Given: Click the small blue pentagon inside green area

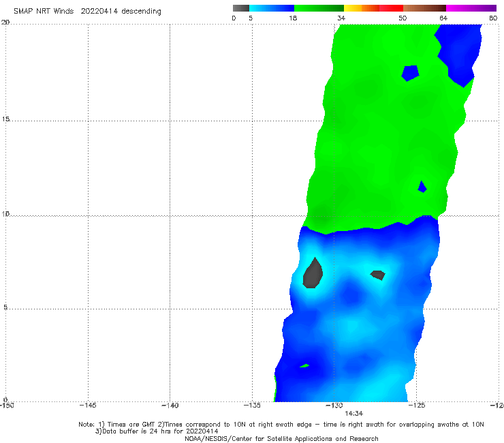Looking at the screenshot, I should click(410, 73).
